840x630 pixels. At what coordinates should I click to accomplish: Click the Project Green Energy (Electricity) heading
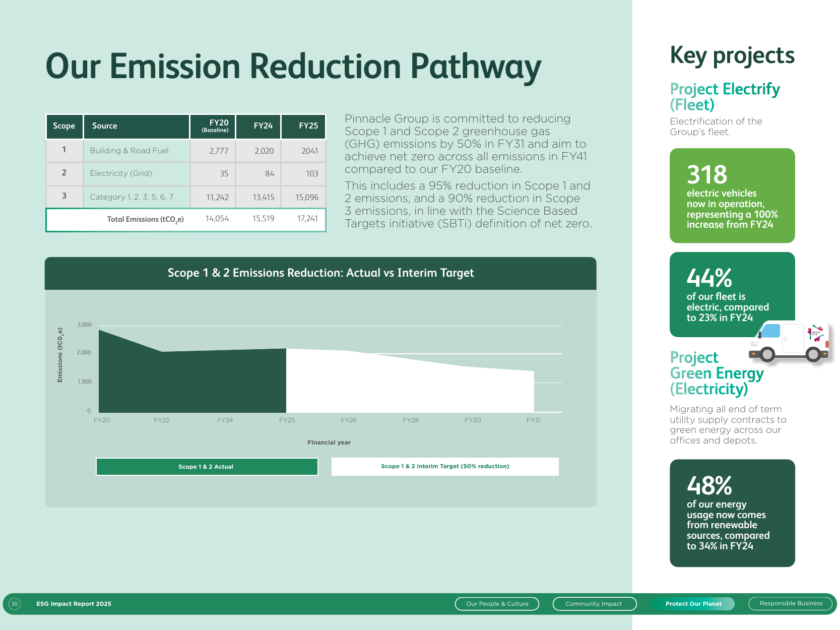(x=717, y=373)
